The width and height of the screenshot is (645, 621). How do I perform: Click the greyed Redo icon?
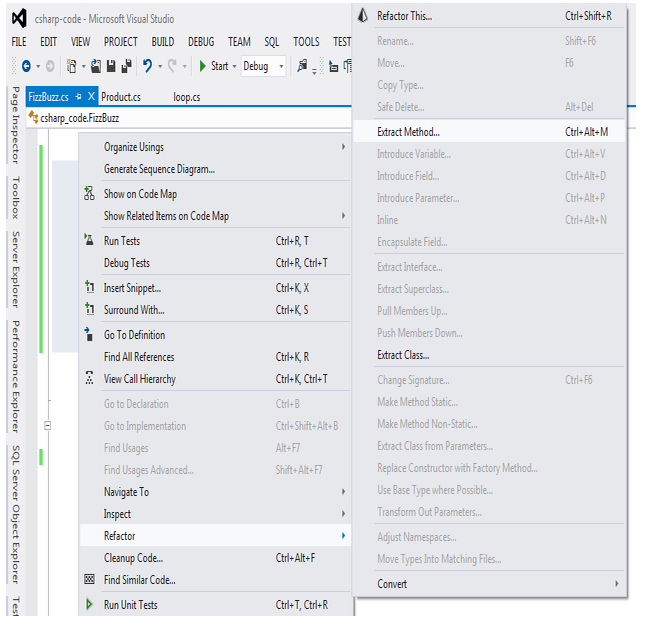click(x=172, y=66)
